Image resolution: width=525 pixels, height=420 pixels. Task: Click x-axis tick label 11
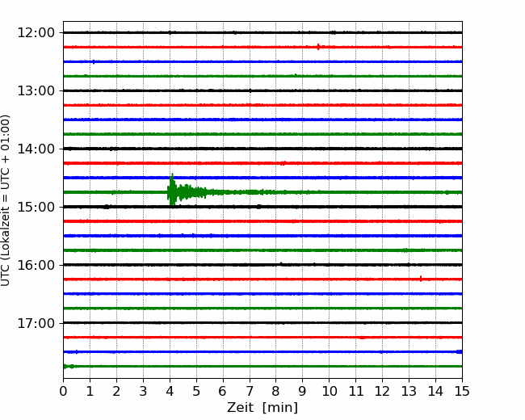[x=356, y=391]
